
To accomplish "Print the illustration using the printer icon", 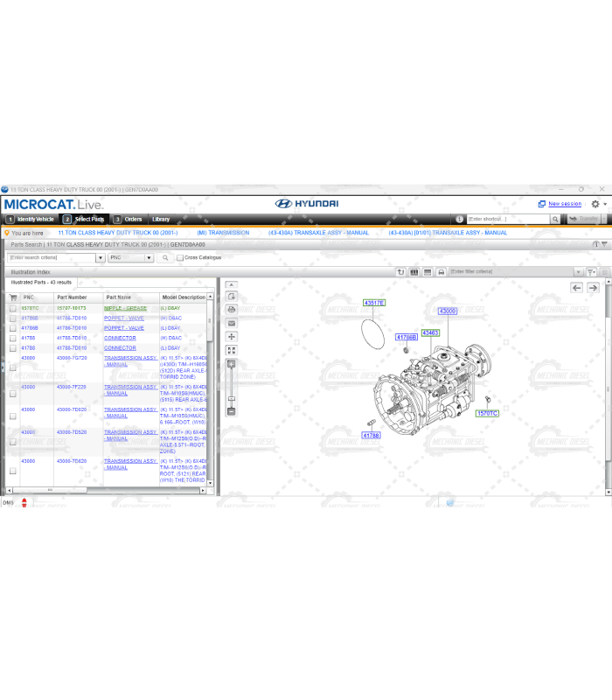I will pos(232,310).
